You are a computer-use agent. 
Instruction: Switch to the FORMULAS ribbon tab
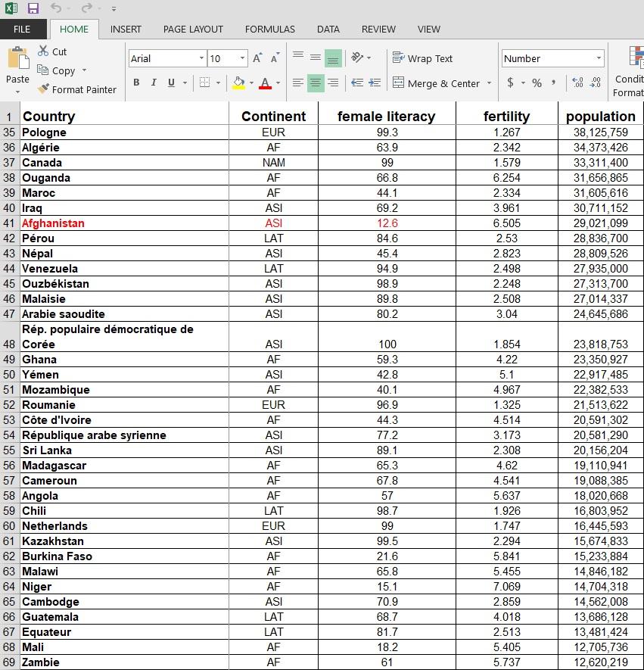click(269, 29)
